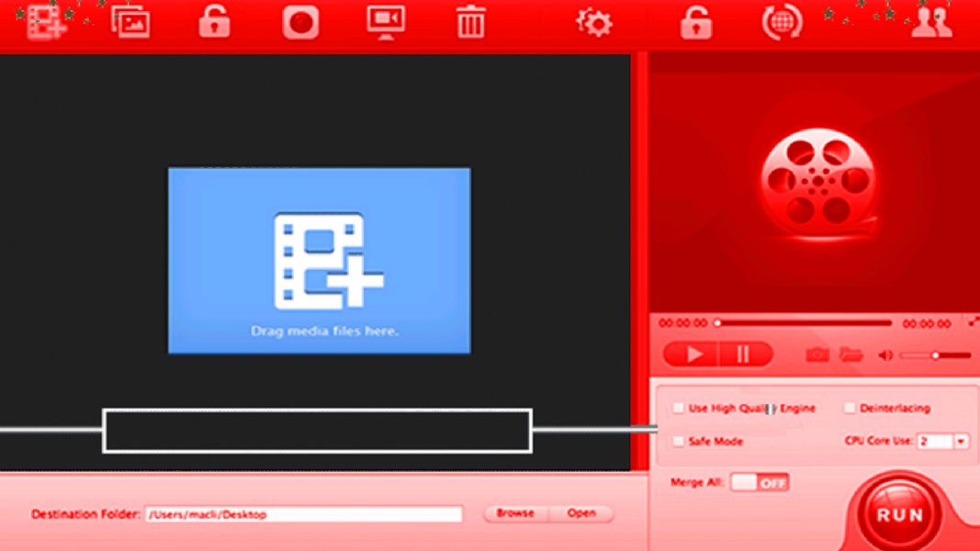Image resolution: width=980 pixels, height=551 pixels.
Task: Click the Destination Folder label
Action: pyautogui.click(x=85, y=514)
